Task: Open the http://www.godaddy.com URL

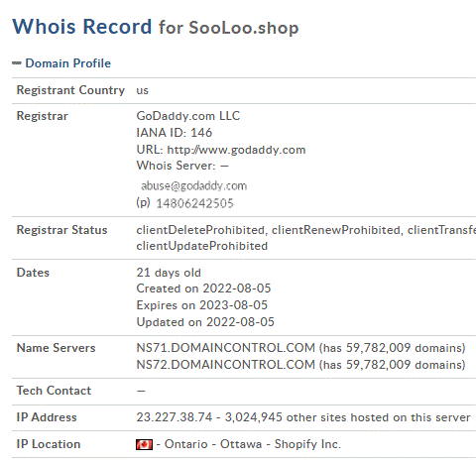Action: [236, 150]
